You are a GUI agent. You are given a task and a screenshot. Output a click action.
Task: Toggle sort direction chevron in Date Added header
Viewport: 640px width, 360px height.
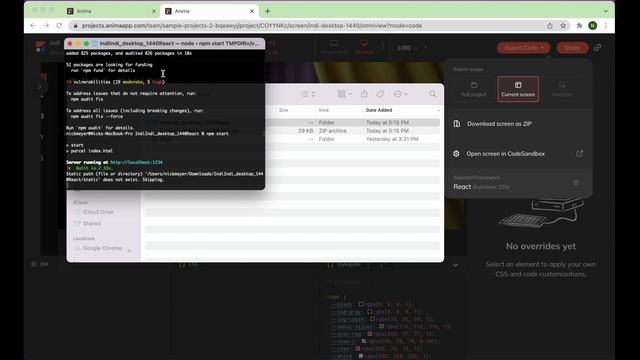tap(438, 110)
